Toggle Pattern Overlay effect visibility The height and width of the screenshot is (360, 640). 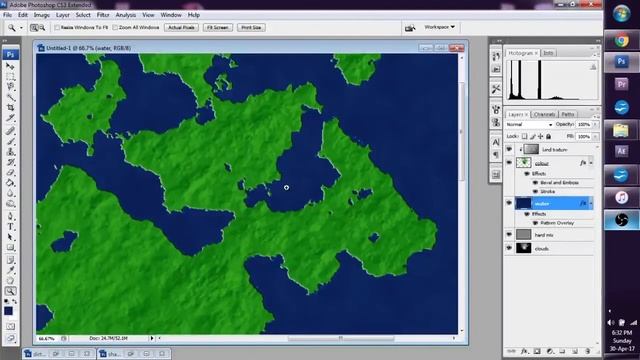pos(535,223)
